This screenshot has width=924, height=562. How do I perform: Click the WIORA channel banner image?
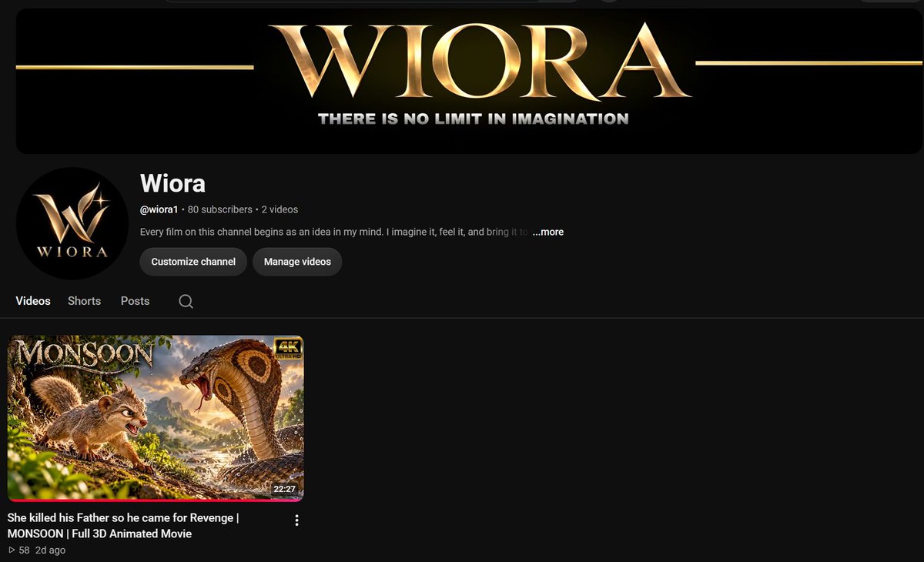tap(469, 81)
